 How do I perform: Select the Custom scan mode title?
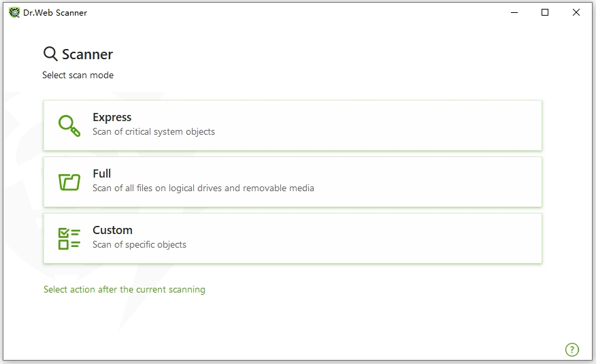(112, 230)
